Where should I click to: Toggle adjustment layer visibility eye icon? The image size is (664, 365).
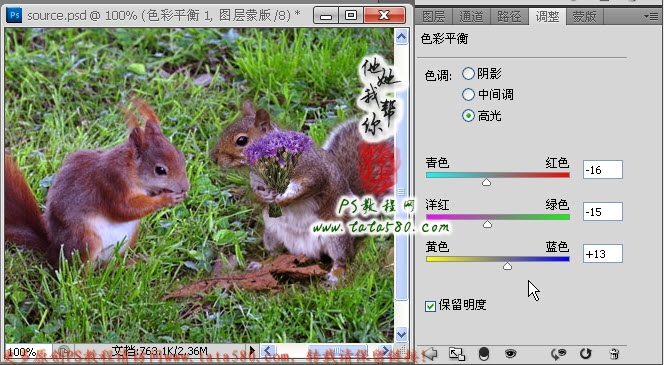click(x=510, y=354)
